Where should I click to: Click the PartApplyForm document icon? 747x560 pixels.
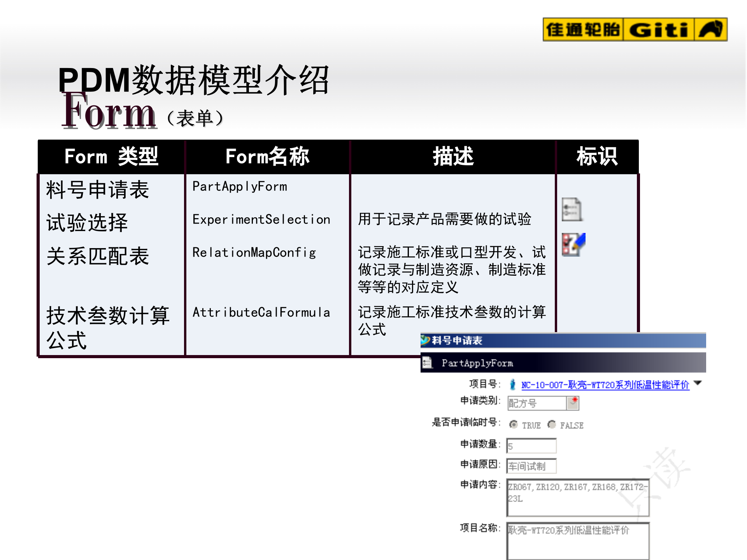pyautogui.click(x=427, y=363)
